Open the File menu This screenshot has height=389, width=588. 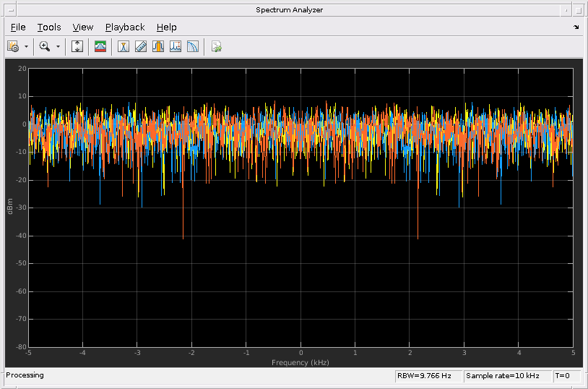tap(18, 27)
